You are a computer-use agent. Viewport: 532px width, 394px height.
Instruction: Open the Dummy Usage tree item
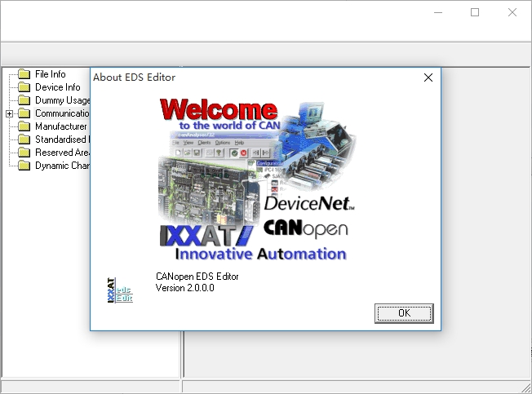click(x=62, y=100)
